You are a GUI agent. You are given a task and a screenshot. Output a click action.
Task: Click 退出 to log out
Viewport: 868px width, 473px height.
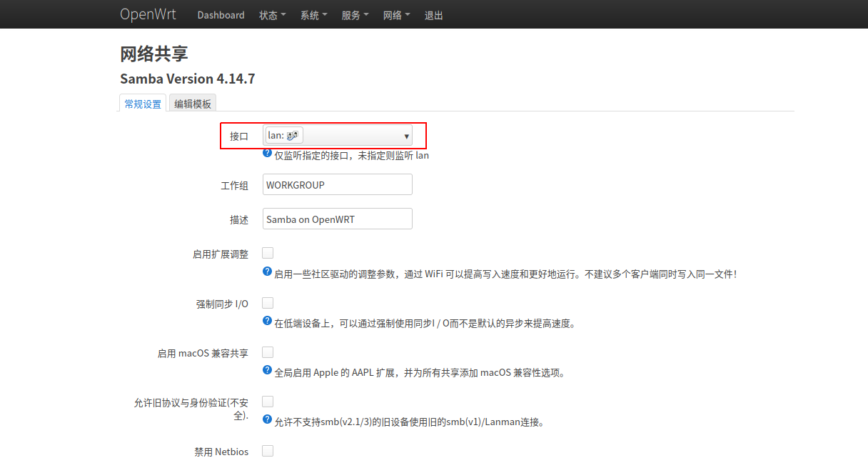(434, 15)
